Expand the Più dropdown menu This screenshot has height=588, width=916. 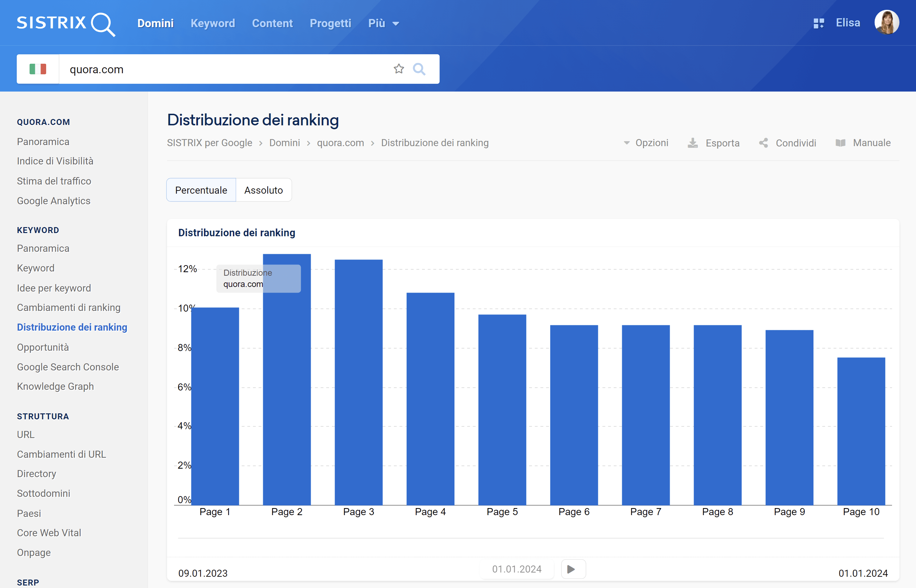384,23
